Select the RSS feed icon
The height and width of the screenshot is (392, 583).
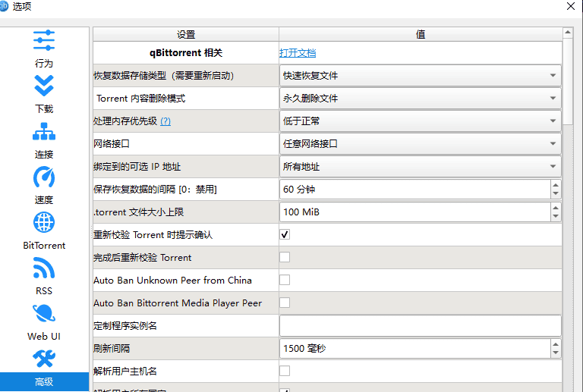44,268
